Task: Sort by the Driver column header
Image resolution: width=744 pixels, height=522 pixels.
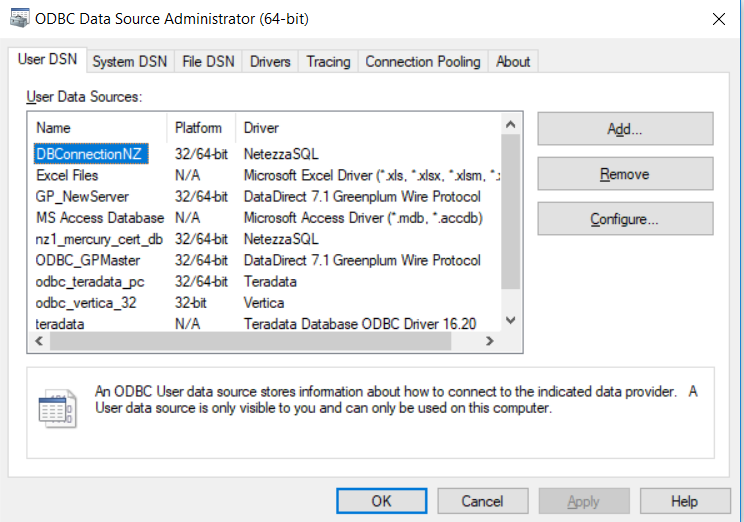Action: coord(368,128)
